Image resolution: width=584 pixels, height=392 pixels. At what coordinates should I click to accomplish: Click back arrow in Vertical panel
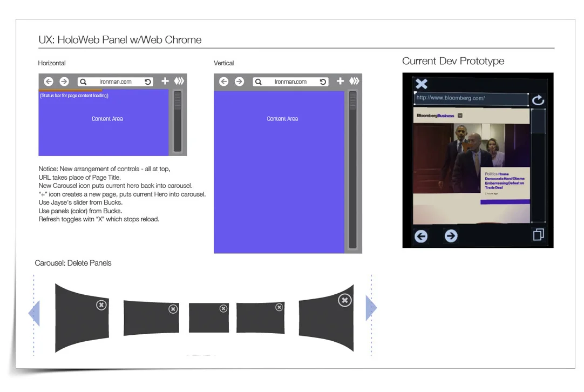223,81
